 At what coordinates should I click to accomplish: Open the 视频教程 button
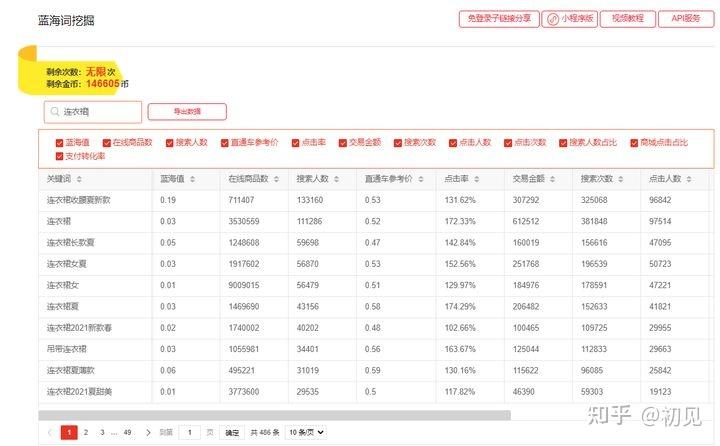628,19
